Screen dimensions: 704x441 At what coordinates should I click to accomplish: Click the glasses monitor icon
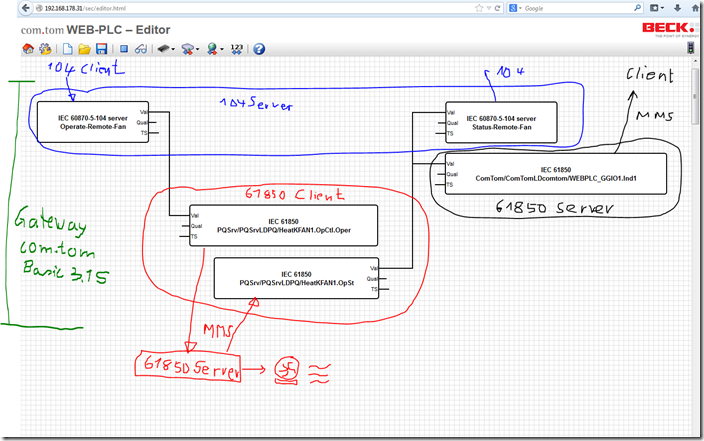click(141, 49)
